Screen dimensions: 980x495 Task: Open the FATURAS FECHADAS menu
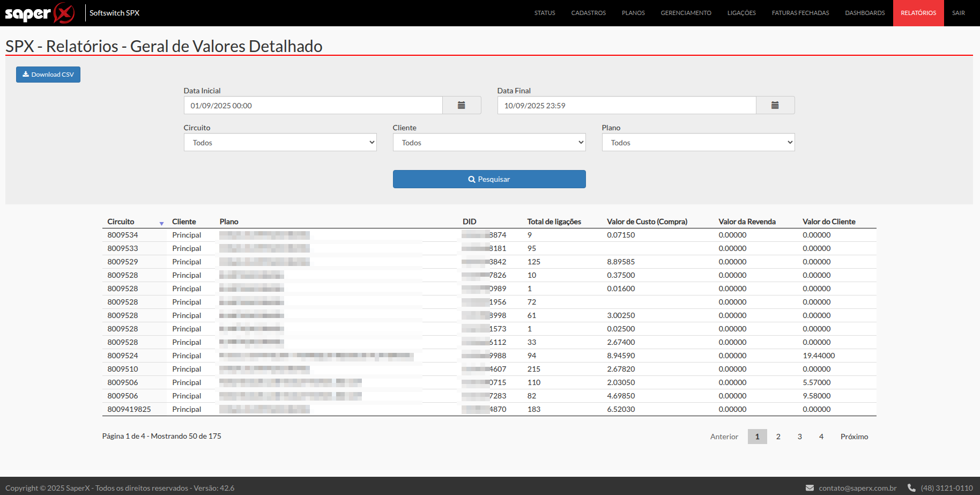point(800,13)
